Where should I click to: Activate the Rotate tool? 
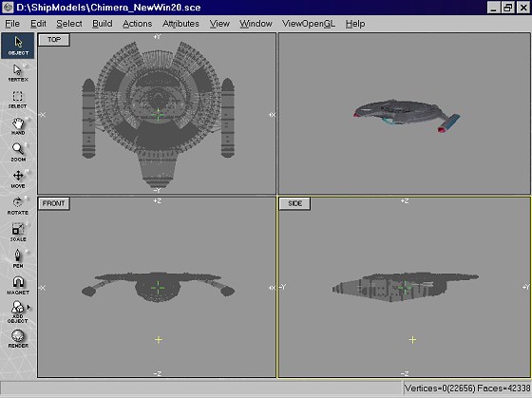click(18, 205)
